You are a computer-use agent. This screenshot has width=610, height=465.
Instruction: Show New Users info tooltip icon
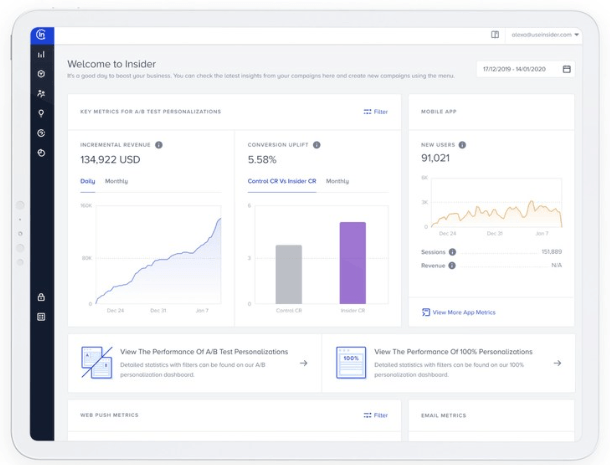pos(462,145)
